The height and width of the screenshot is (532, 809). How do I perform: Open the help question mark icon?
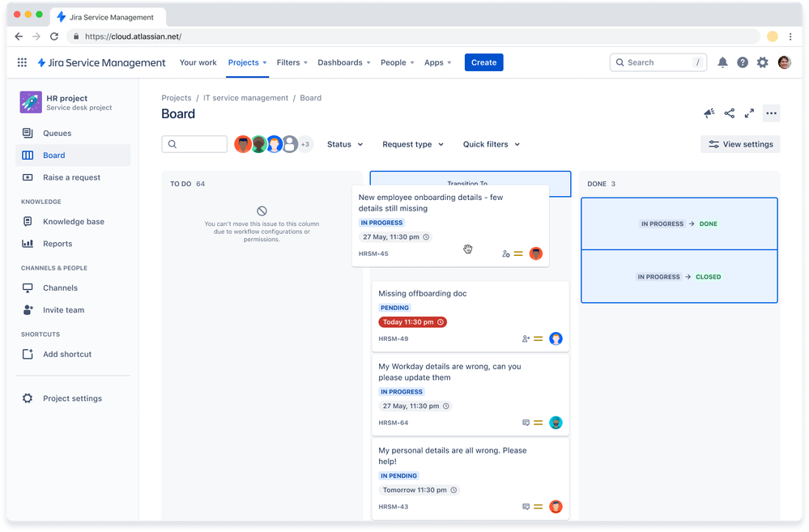pyautogui.click(x=743, y=62)
